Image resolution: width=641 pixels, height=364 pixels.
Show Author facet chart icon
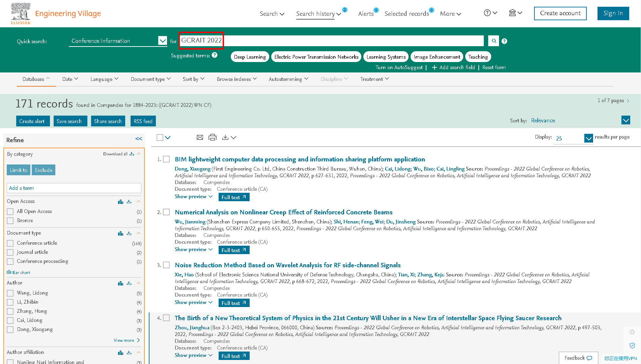pos(120,283)
